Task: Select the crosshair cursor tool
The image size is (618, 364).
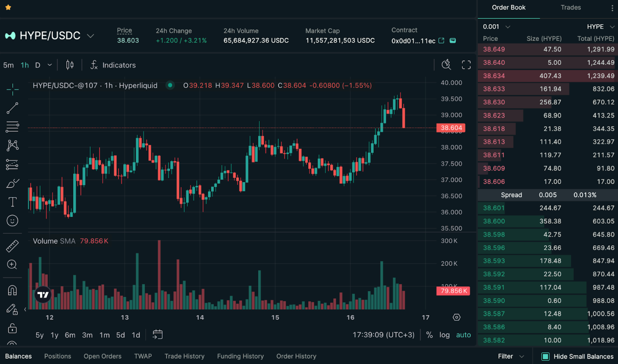Action: [x=12, y=89]
